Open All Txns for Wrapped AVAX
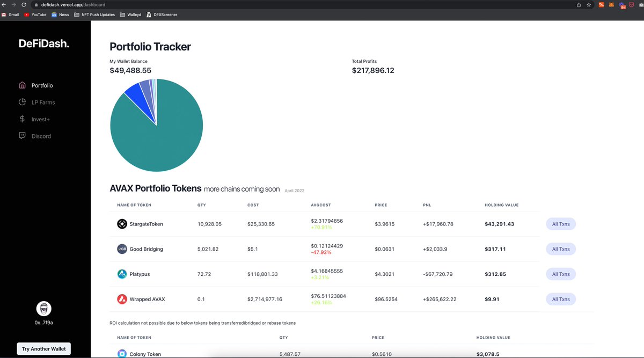This screenshot has height=358, width=644. click(561, 299)
